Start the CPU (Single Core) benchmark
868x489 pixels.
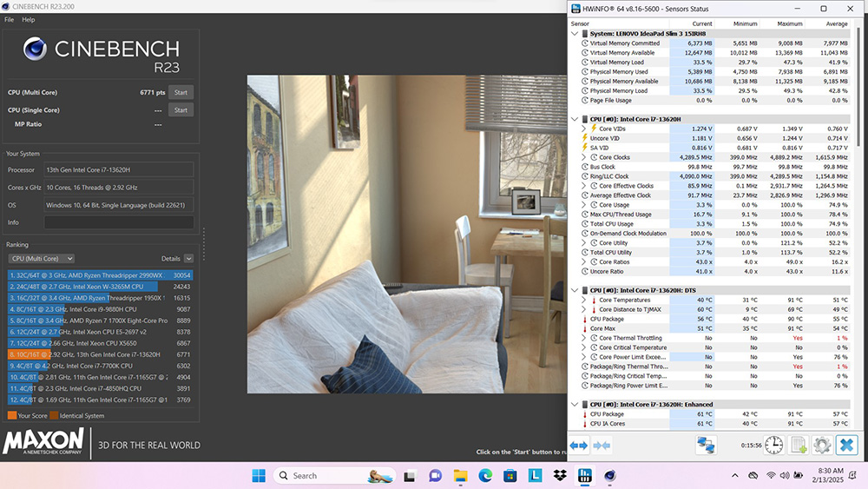181,109
